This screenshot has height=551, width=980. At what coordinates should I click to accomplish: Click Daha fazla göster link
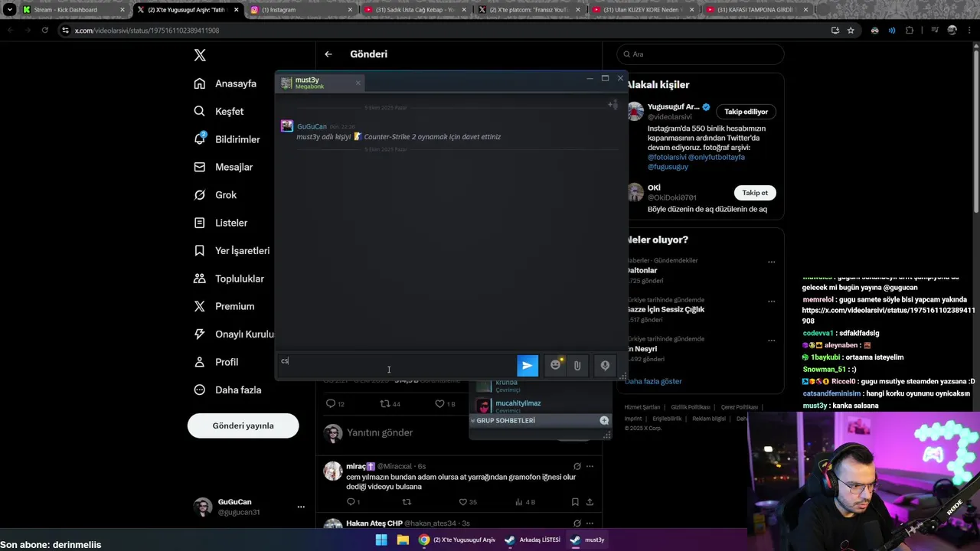653,381
